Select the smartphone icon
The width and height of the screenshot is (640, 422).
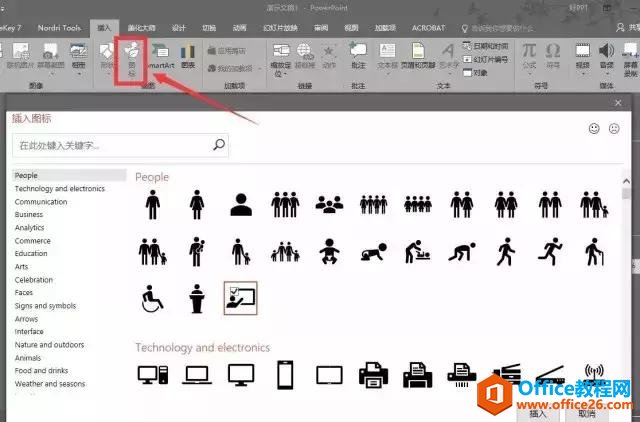284,375
